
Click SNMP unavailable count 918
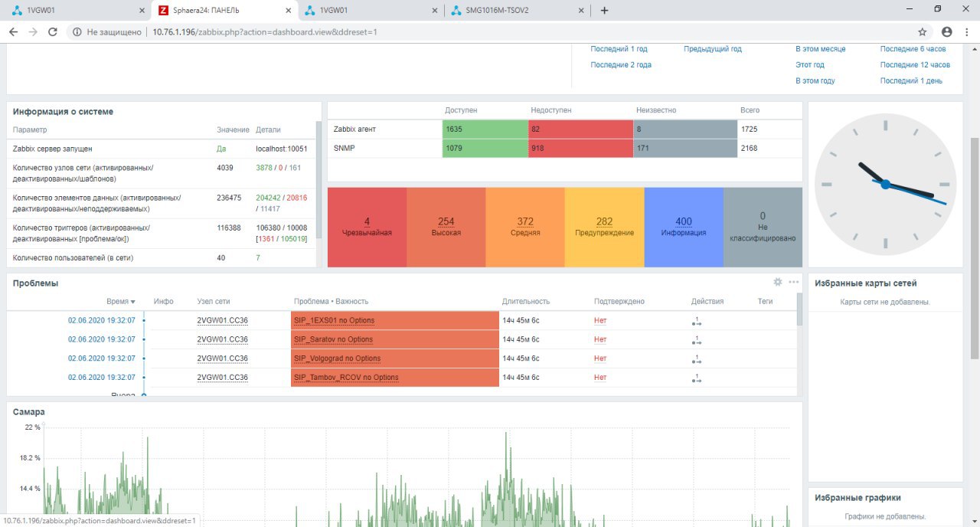point(580,149)
